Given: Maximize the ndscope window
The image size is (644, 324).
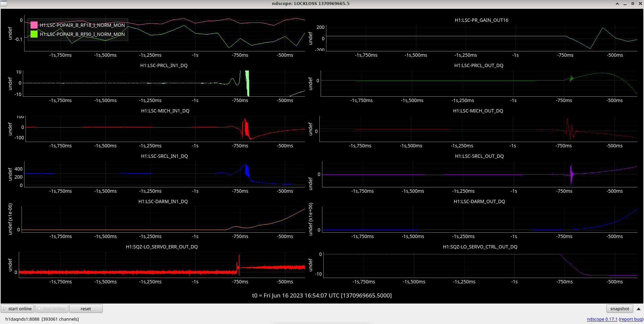Looking at the screenshot, I should coord(633,4).
